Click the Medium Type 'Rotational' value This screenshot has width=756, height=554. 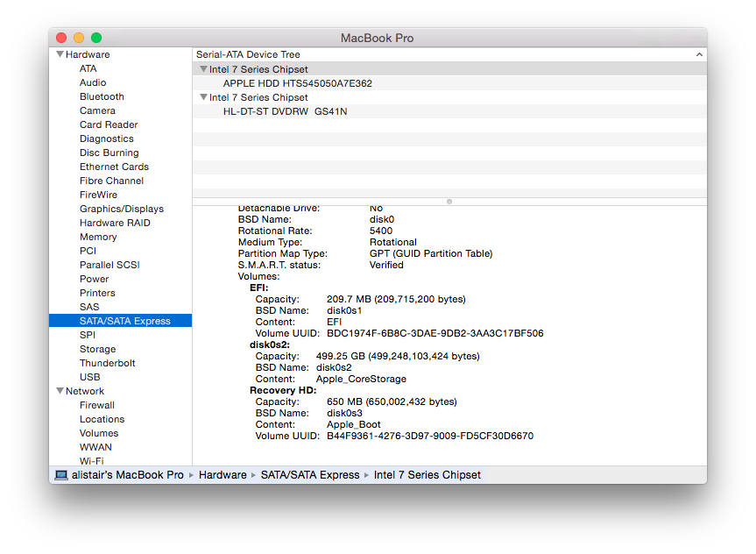coord(393,242)
